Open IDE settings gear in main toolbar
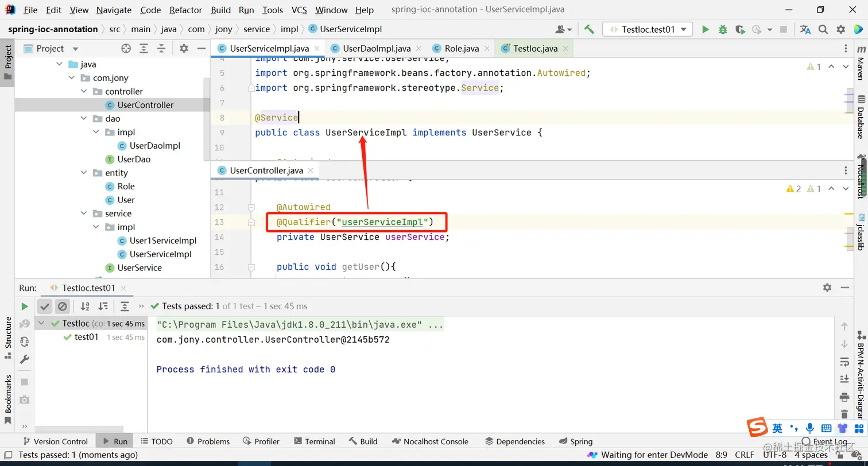This screenshot has height=466, width=868. click(x=841, y=29)
